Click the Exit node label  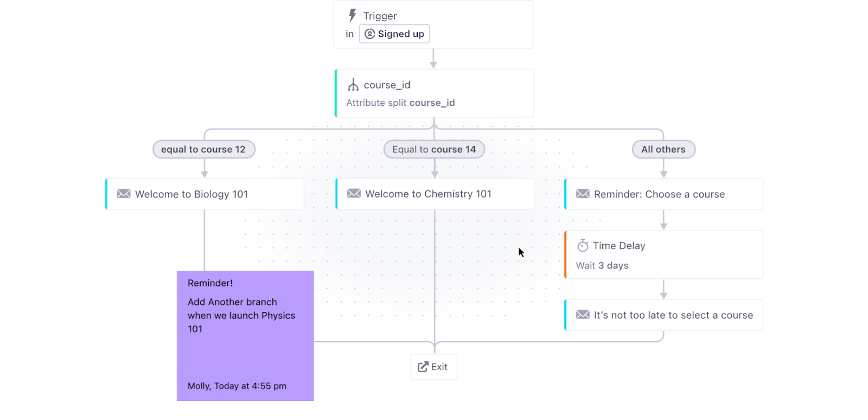pyautogui.click(x=439, y=367)
